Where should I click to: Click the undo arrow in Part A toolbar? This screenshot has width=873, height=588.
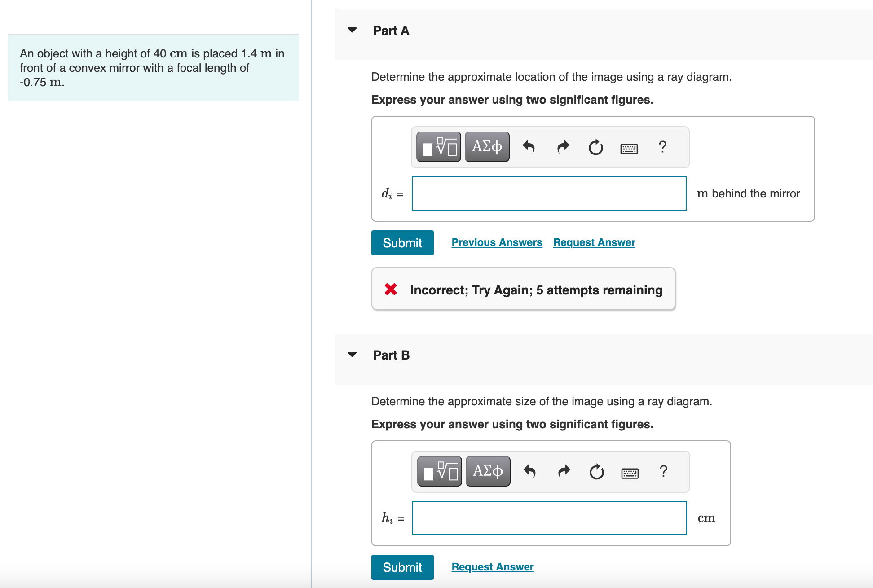click(529, 147)
